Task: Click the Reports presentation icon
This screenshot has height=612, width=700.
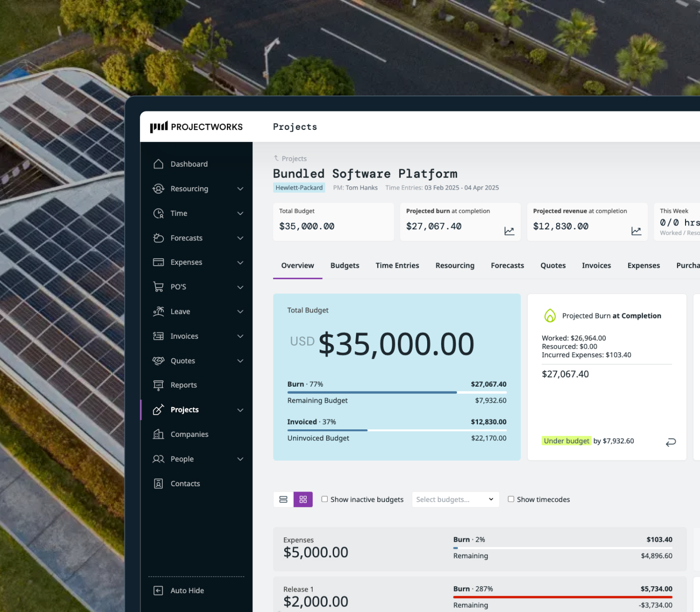Action: pyautogui.click(x=158, y=385)
